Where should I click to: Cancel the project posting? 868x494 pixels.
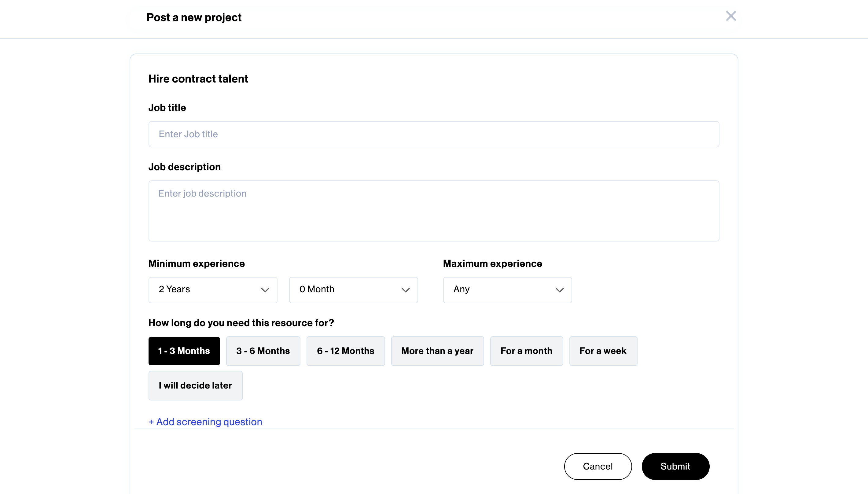[598, 466]
